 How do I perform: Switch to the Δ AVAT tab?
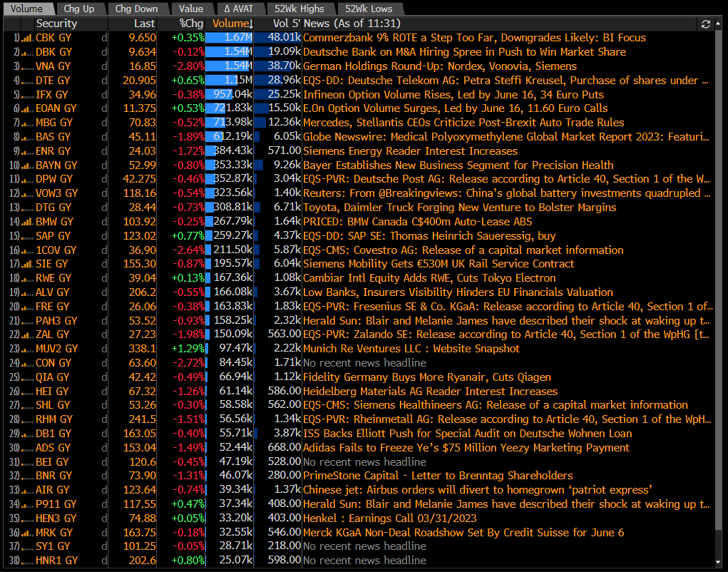[239, 9]
